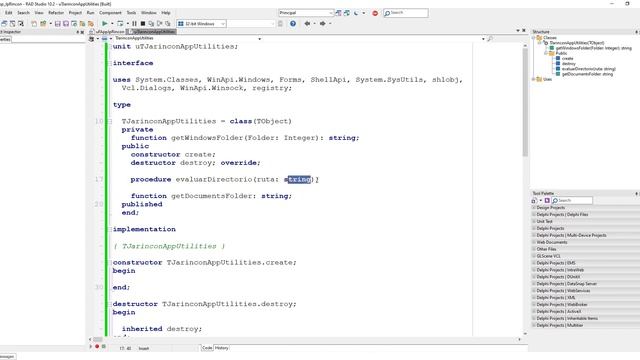Click the New items toolbar icon
The height and width of the screenshot is (360, 640).
[x=34, y=24]
